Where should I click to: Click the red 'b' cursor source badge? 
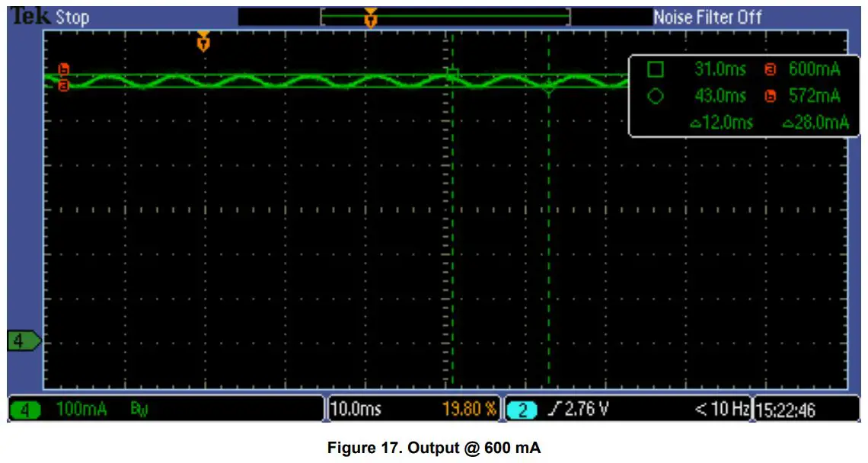point(63,69)
